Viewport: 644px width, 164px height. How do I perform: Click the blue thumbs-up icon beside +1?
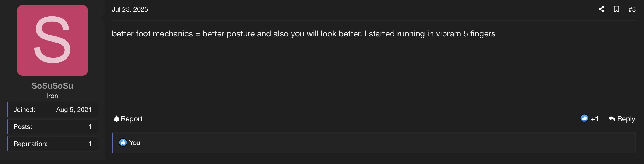[584, 118]
